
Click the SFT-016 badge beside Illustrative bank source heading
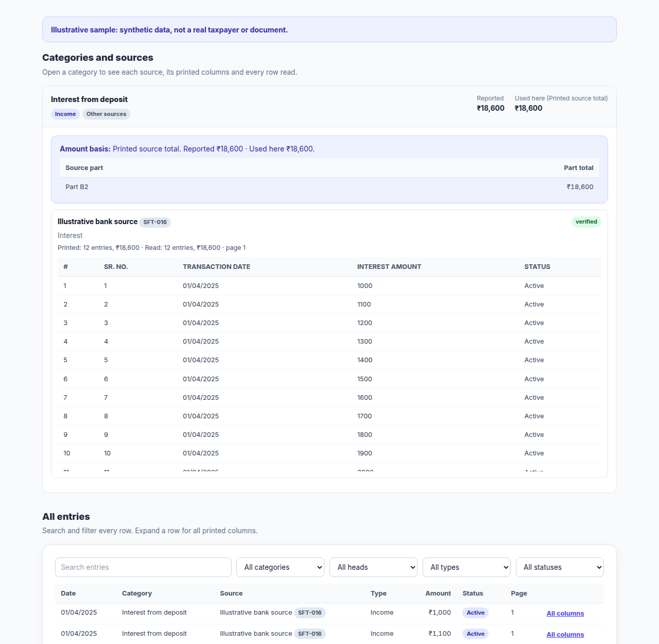coord(155,222)
